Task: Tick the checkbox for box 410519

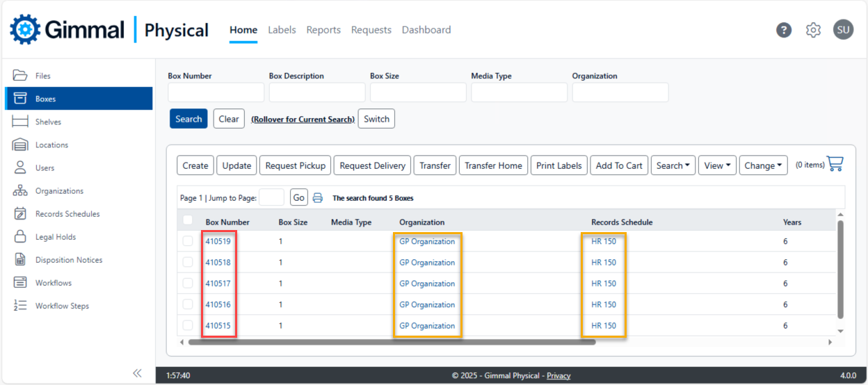Action: 188,242
